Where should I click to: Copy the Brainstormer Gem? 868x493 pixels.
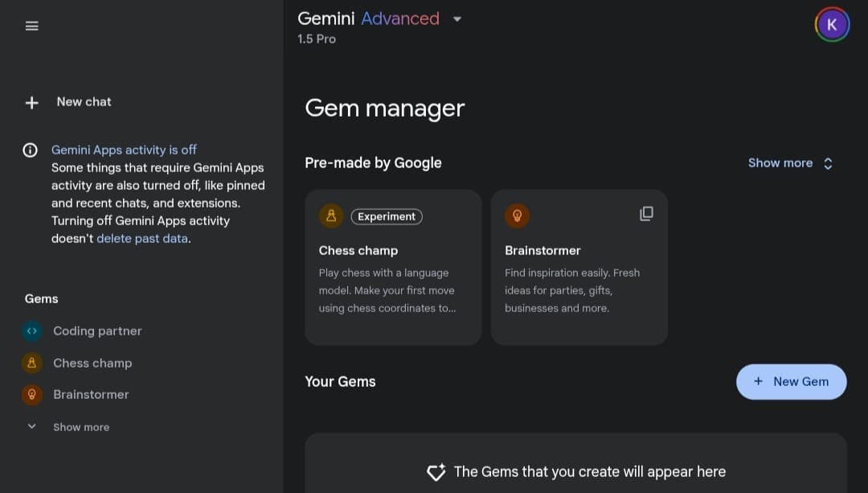click(x=646, y=214)
